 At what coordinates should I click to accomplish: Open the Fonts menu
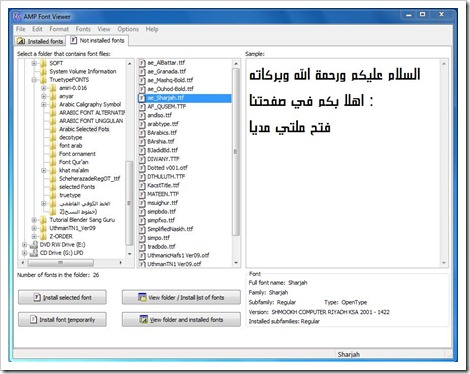click(83, 29)
